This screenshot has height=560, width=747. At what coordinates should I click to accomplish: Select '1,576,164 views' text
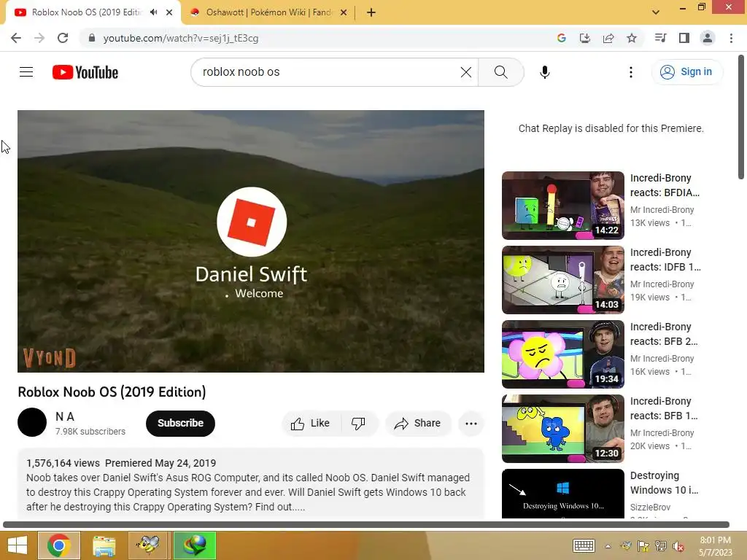(63, 463)
